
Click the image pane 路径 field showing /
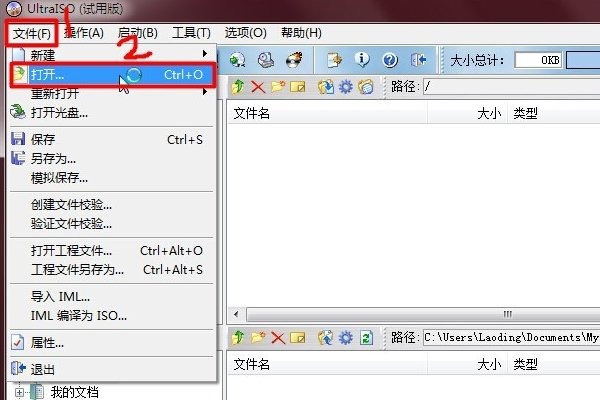coord(512,87)
